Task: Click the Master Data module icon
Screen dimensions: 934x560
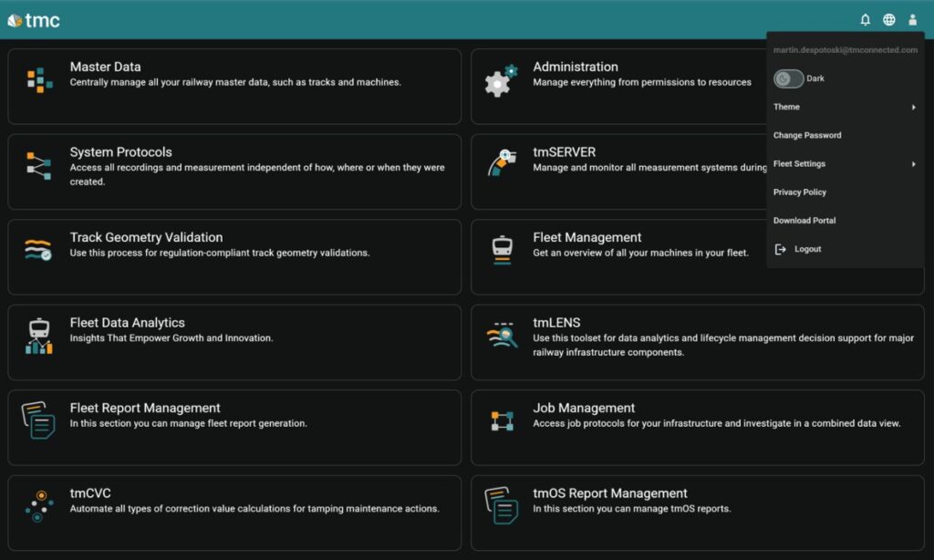Action: click(x=39, y=80)
